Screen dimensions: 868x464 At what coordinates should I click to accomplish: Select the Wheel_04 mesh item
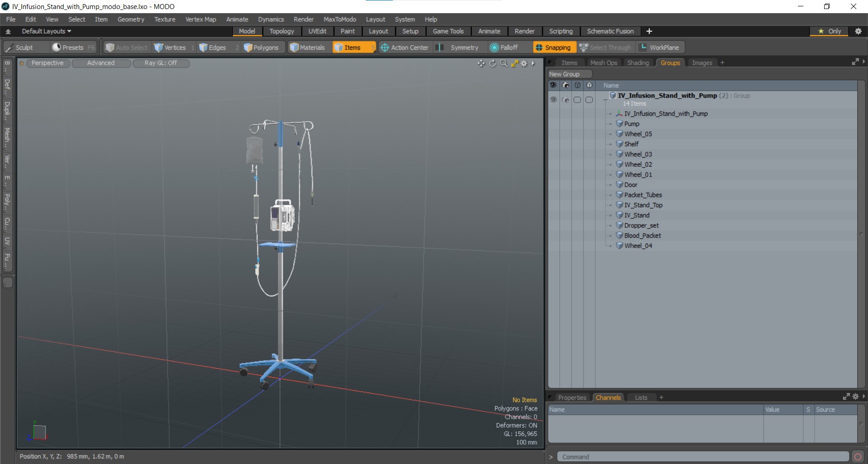[x=638, y=246]
